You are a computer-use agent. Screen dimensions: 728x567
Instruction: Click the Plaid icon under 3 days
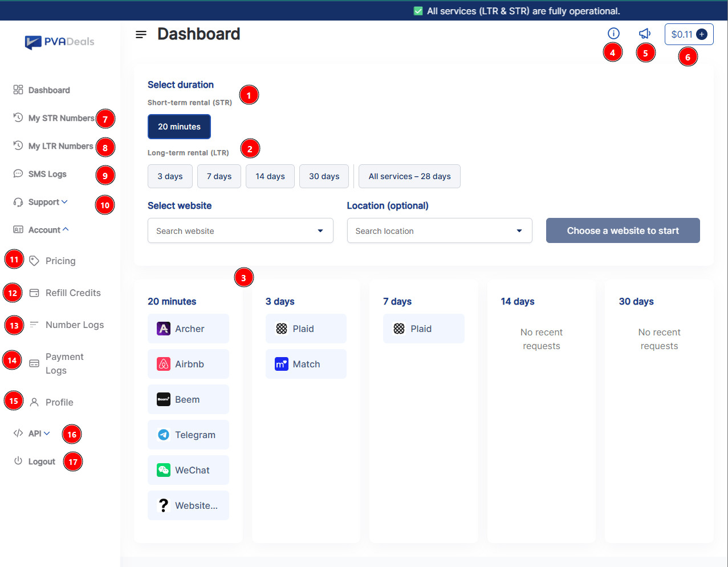[x=282, y=329]
